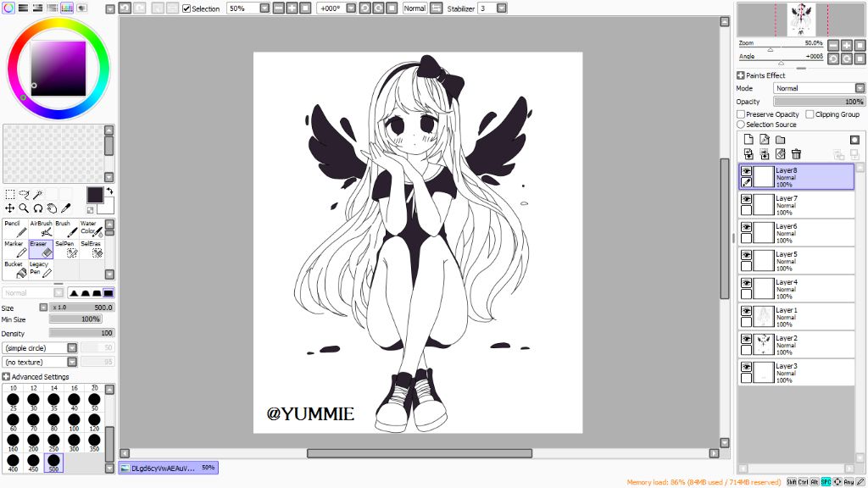The width and height of the screenshot is (868, 488).
Task: Select the Hand pan tool
Action: pos(52,208)
